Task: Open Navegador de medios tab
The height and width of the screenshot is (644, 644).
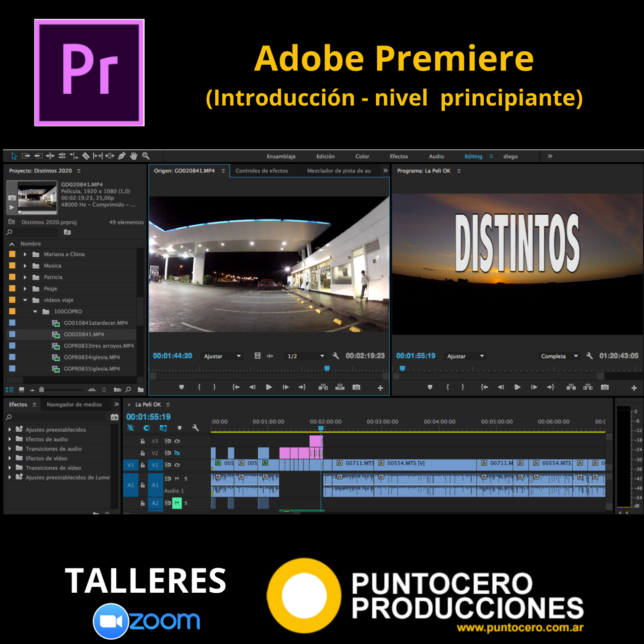Action: pos(74,405)
